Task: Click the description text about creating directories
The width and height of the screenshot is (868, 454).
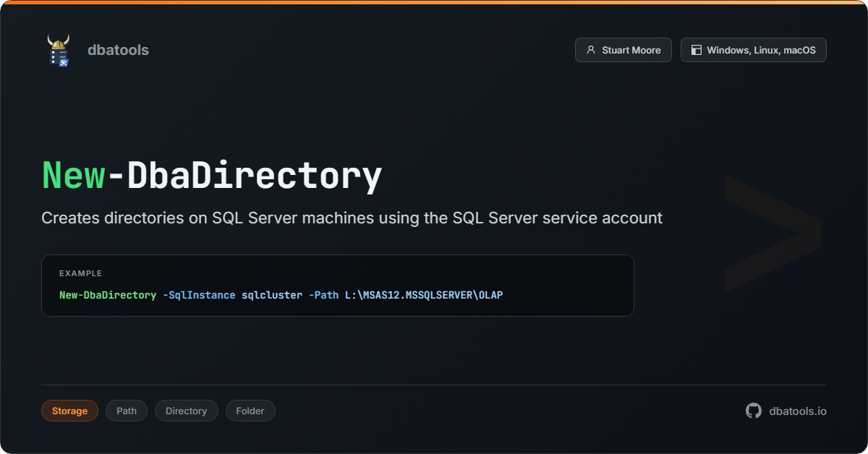Action: 352,218
